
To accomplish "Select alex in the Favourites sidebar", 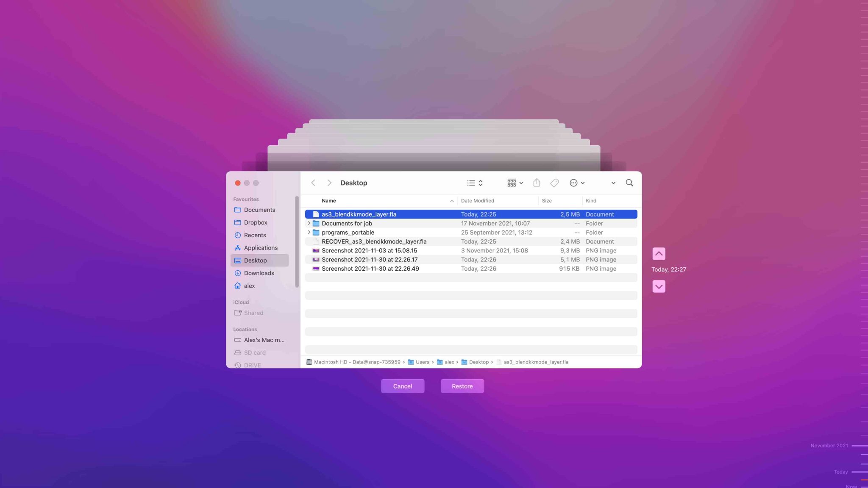I will [x=249, y=286].
